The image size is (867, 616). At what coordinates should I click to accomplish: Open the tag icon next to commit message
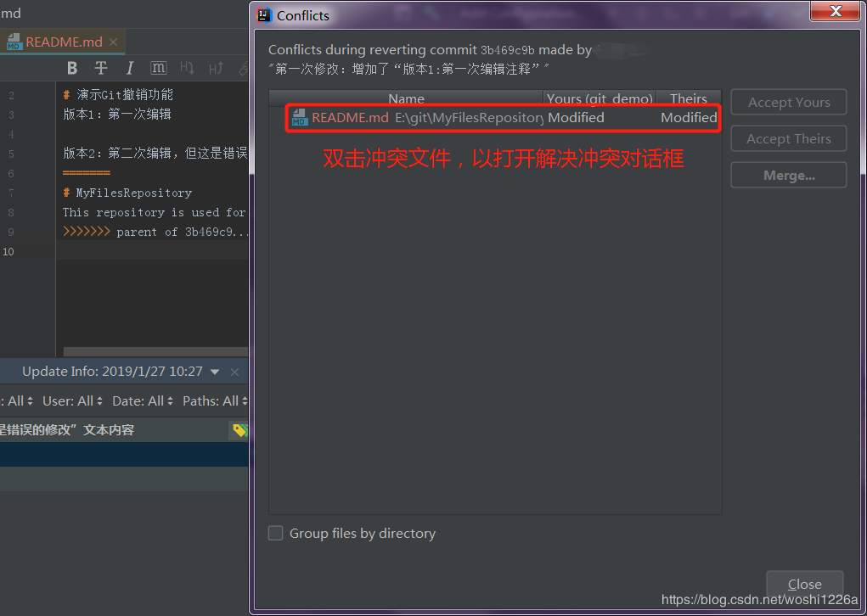coord(239,430)
